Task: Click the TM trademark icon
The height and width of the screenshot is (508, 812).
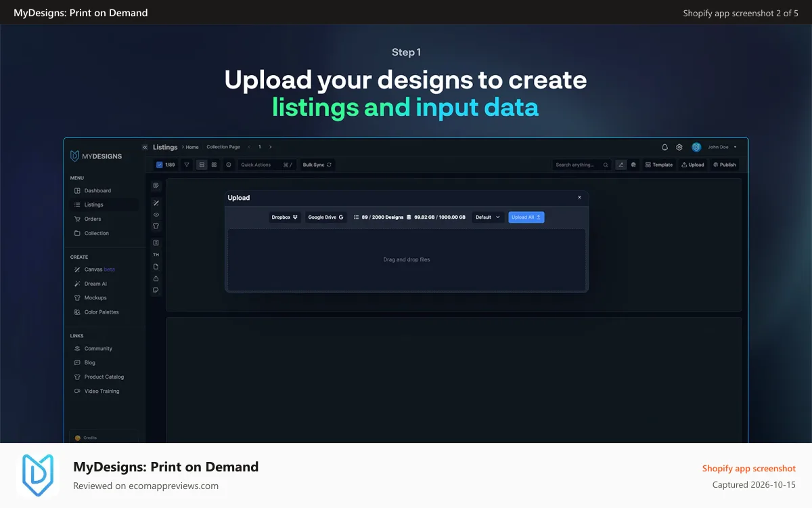Action: (x=156, y=255)
